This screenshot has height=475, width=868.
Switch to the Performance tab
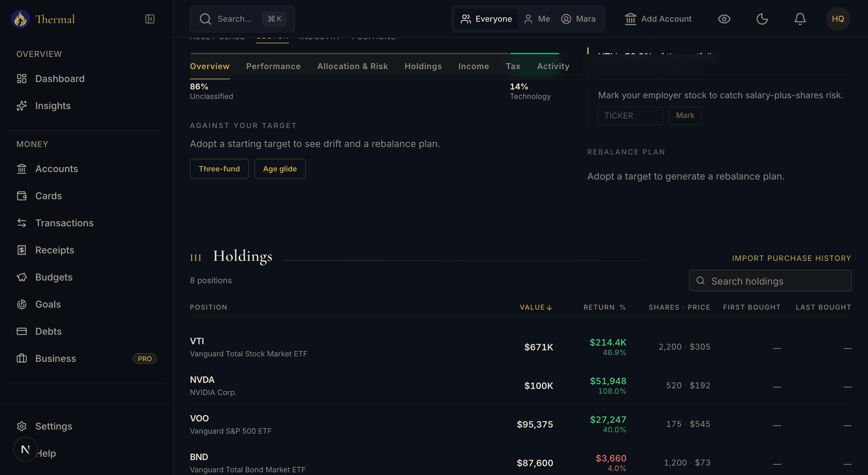pyautogui.click(x=273, y=66)
